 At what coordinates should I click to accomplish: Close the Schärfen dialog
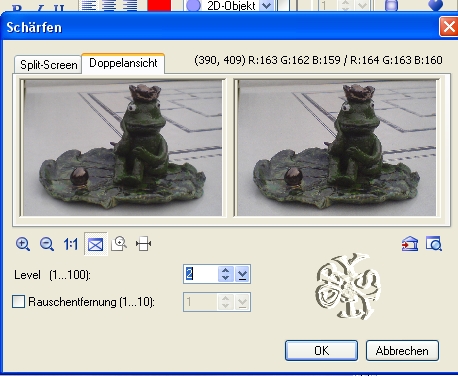click(449, 27)
